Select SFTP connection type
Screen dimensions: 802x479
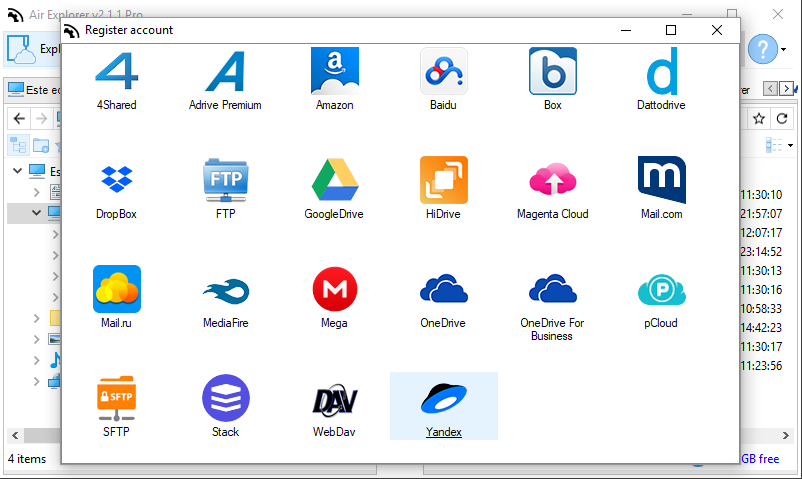(117, 406)
